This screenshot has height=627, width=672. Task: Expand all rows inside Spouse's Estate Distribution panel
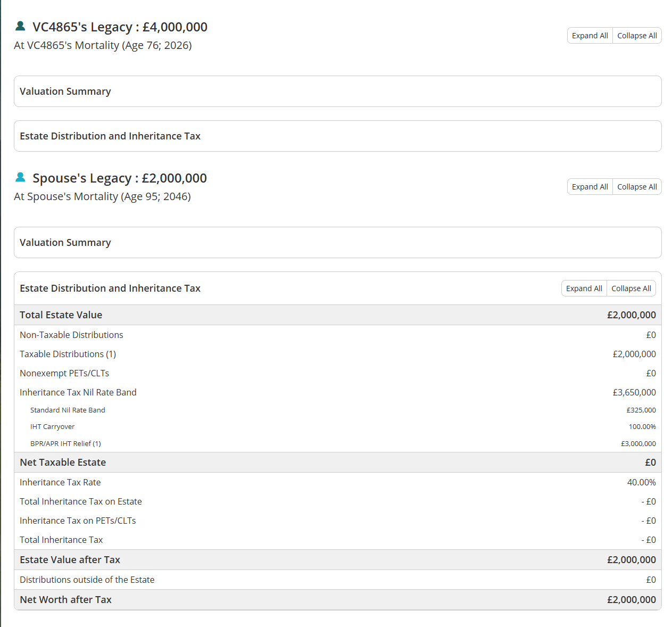[584, 288]
